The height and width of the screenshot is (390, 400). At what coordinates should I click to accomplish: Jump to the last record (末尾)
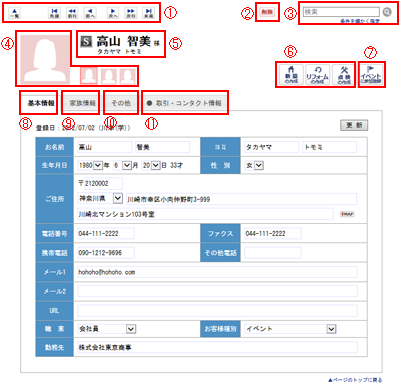pyautogui.click(x=149, y=13)
